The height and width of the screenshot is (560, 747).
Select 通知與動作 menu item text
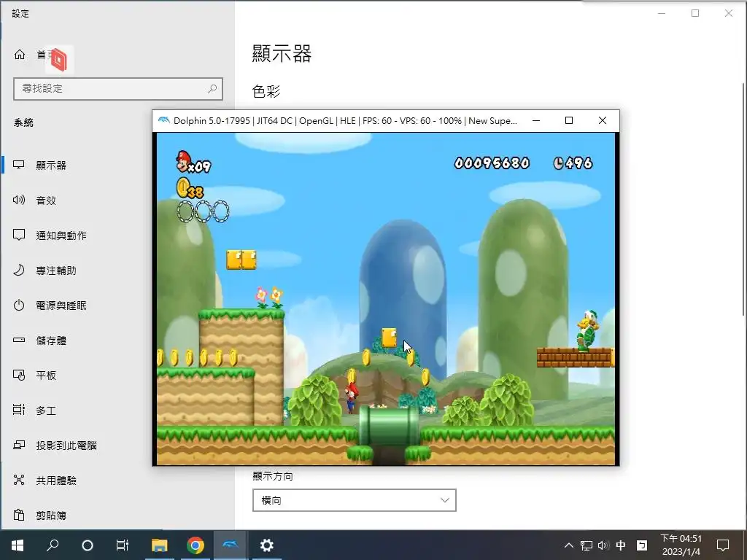(x=61, y=236)
